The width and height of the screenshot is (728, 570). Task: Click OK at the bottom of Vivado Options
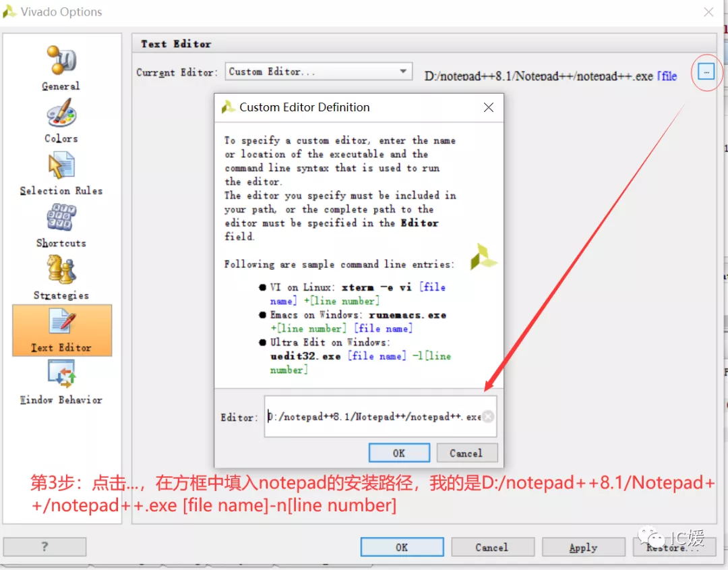click(x=402, y=547)
